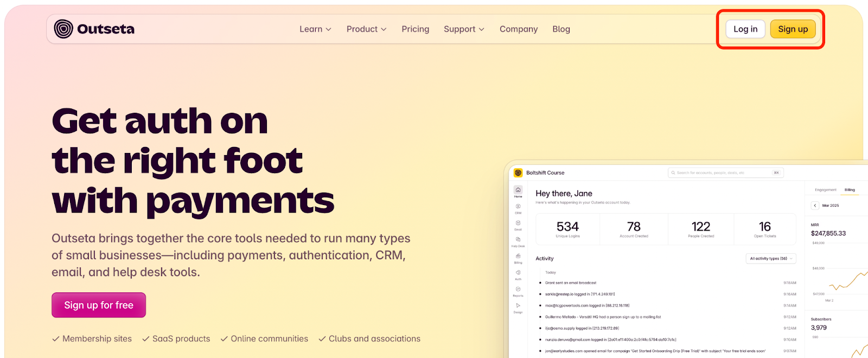Expand the Product navigation dropdown
Viewport: 868px width, 358px height.
(367, 29)
